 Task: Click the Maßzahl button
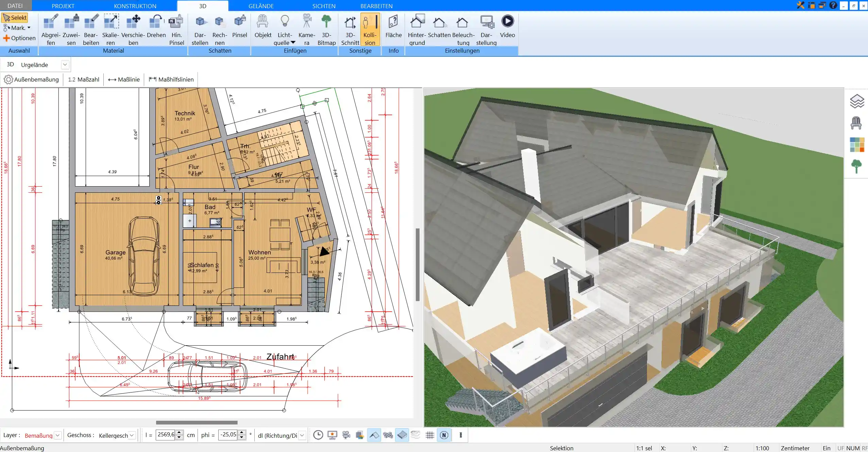84,80
